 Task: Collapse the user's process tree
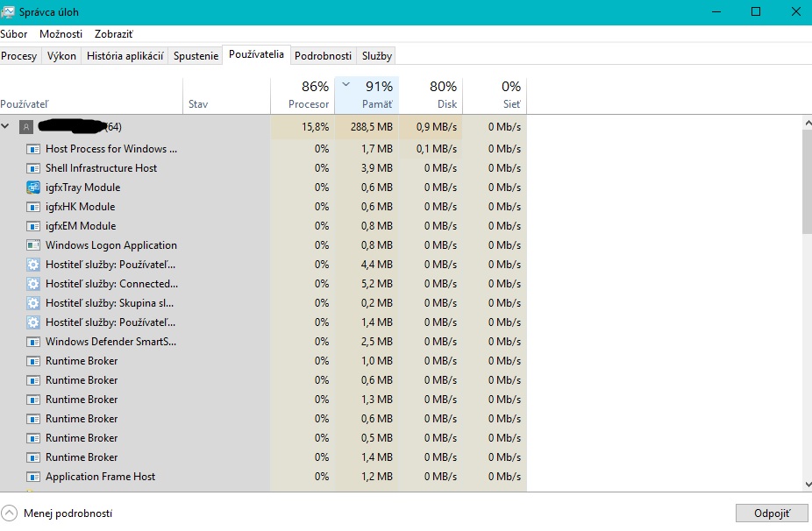[6, 127]
